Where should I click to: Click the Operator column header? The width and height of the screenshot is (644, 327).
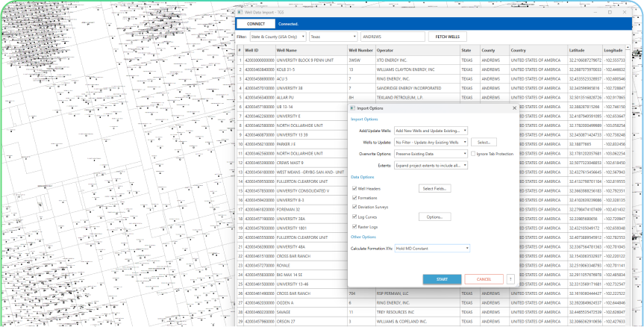click(417, 50)
